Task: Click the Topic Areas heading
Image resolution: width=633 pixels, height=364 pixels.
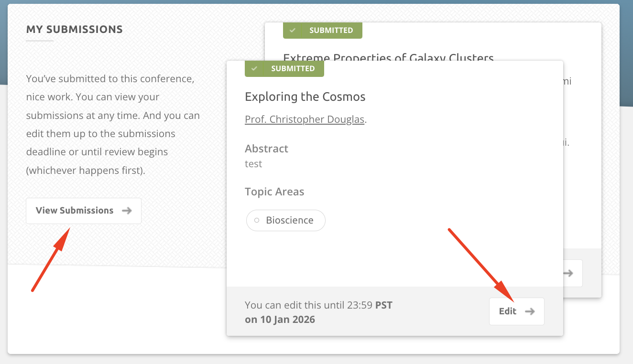Action: click(x=274, y=192)
